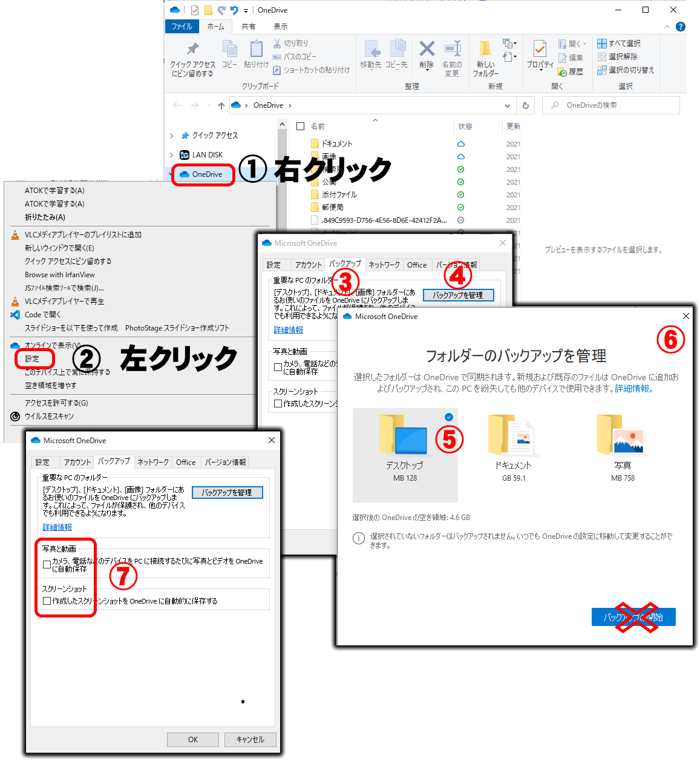Switch to the 表示 ribbon tab
Screen dimensions: 700x761
coord(281,27)
